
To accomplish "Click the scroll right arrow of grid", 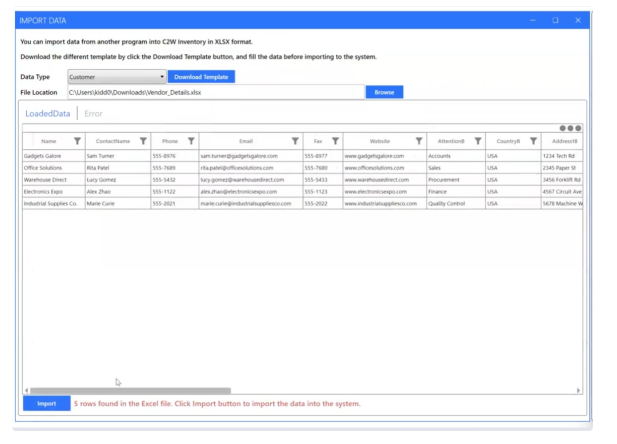I will [x=579, y=391].
